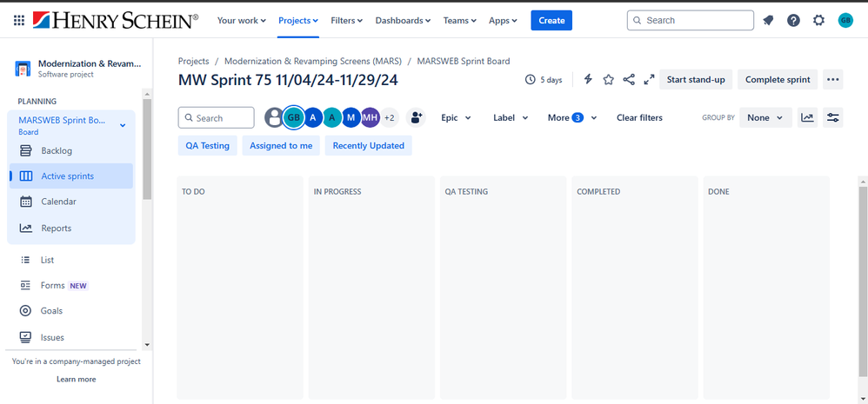Open the Group By None dropdown
The width and height of the screenshot is (868, 404).
pos(765,117)
